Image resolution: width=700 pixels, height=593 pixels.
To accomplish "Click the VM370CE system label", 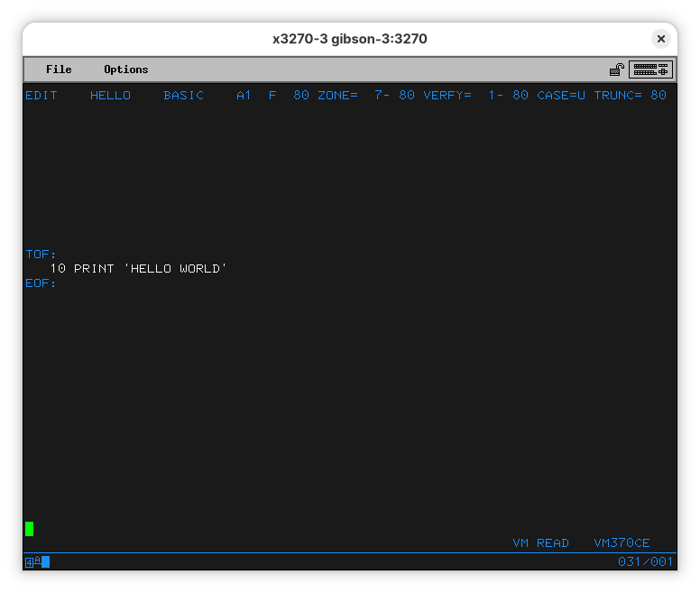I will [x=622, y=543].
